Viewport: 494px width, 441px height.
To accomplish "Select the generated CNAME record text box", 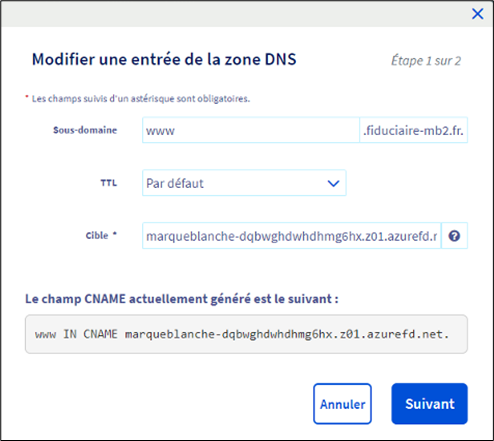I will (246, 334).
